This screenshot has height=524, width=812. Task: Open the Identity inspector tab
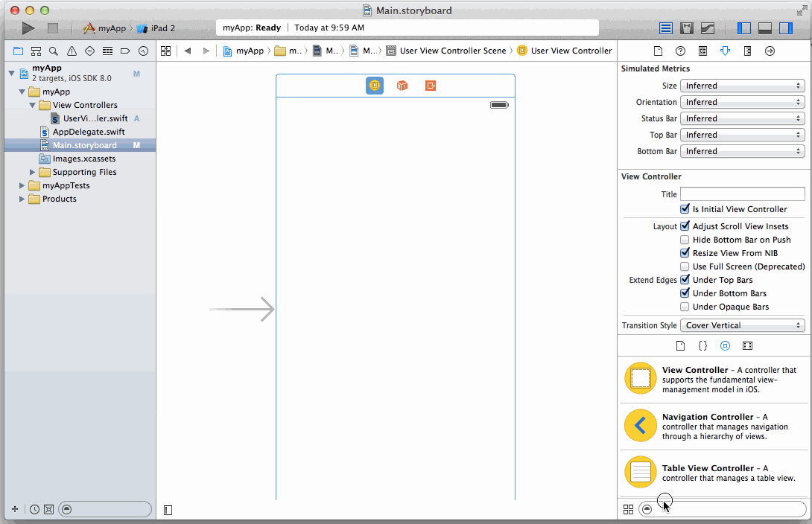702,51
